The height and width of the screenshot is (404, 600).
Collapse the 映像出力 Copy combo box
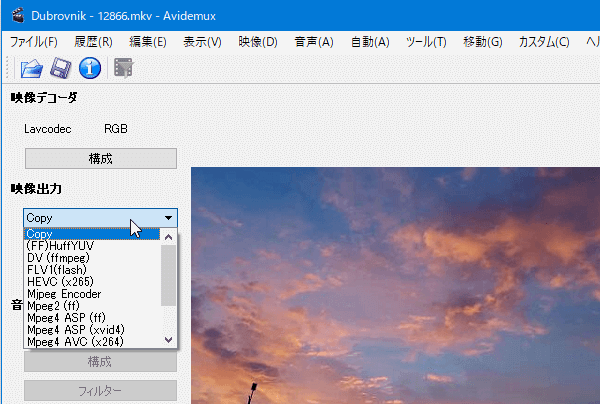(x=100, y=218)
